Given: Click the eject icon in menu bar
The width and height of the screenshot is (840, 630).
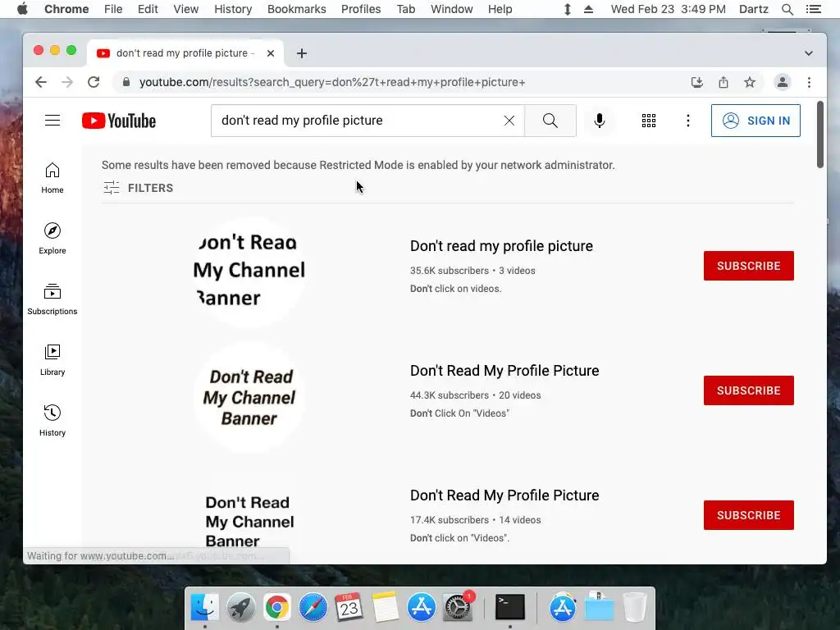Looking at the screenshot, I should click(x=588, y=9).
